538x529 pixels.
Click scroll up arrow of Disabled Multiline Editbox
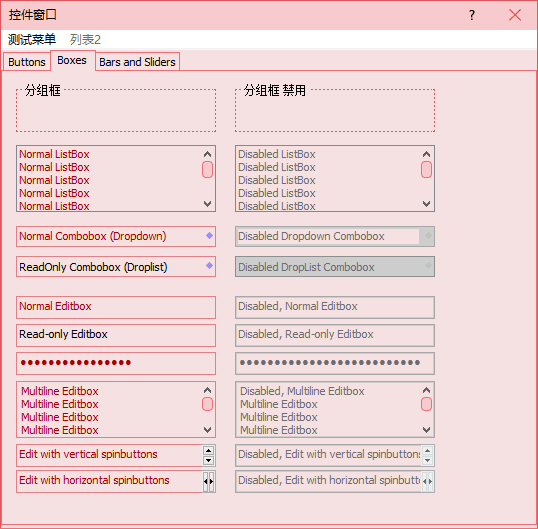426,390
